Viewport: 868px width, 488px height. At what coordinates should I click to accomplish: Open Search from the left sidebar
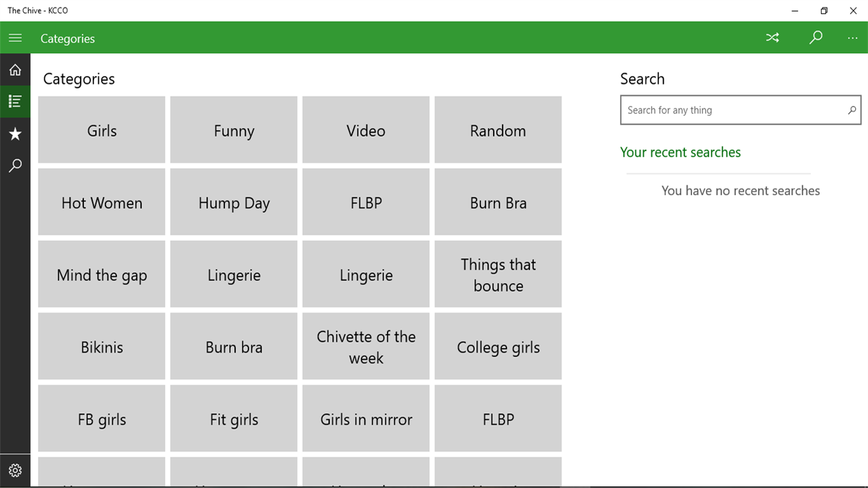(15, 166)
